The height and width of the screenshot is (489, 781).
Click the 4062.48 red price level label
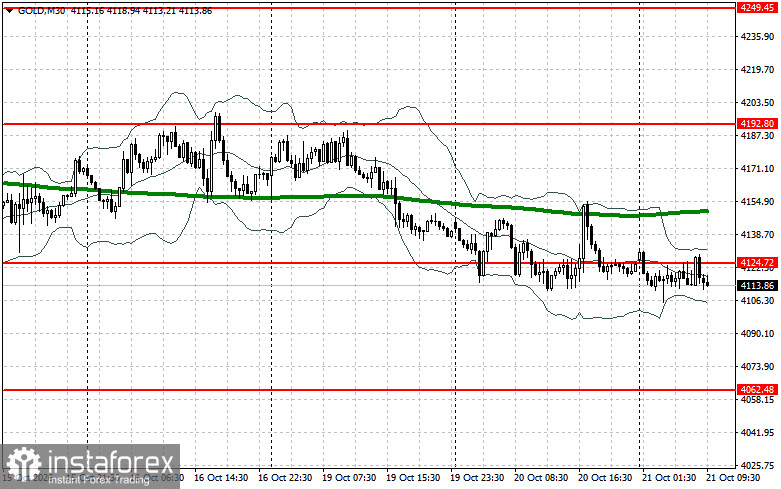coord(758,389)
